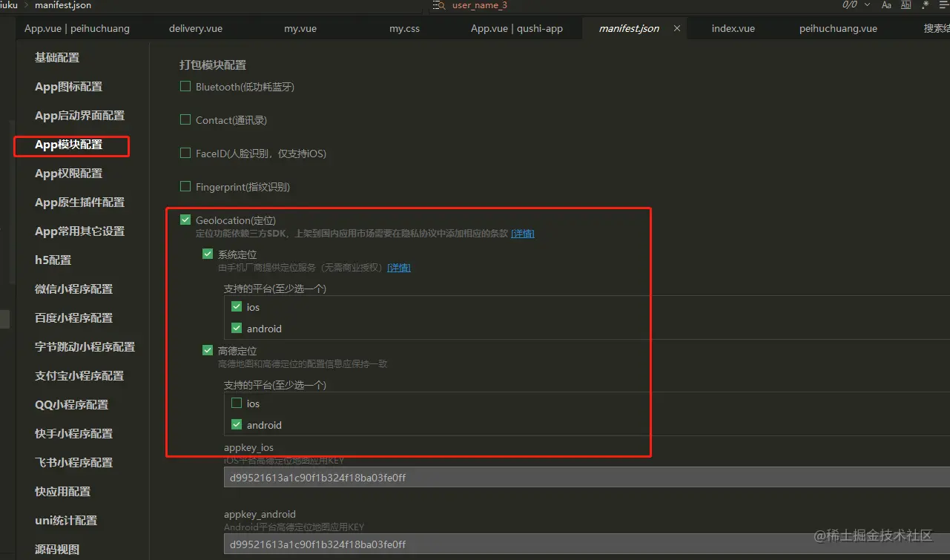Toggle whole word match search option

[x=906, y=5]
